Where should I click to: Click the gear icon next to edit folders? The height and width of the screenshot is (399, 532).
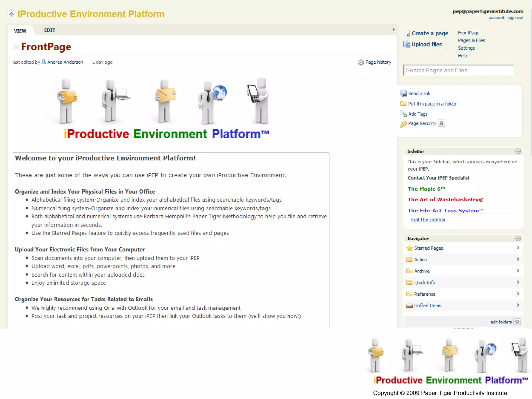pyautogui.click(x=517, y=322)
